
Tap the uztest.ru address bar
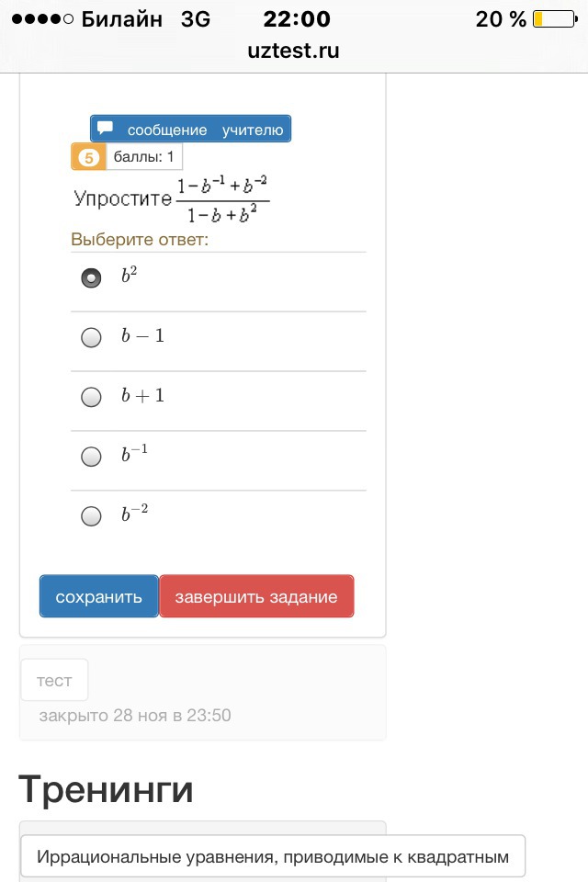tap(293, 51)
